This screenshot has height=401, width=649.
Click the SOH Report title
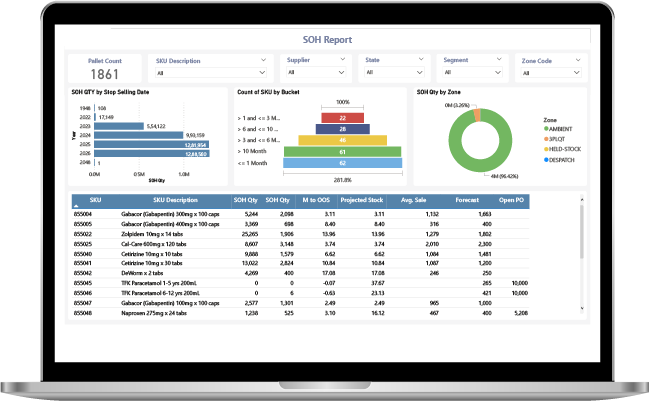[327, 40]
